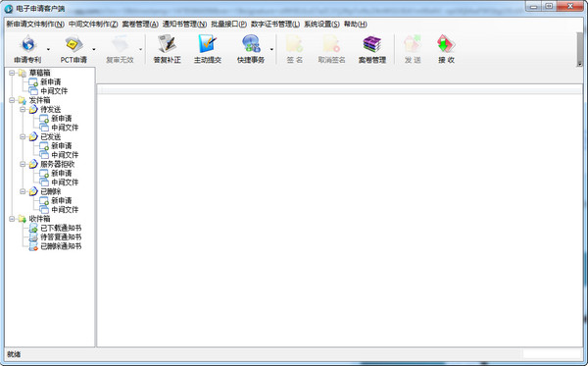Open the dropdown arrow beside 快捷事务
The height and width of the screenshot is (366, 588).
point(271,49)
